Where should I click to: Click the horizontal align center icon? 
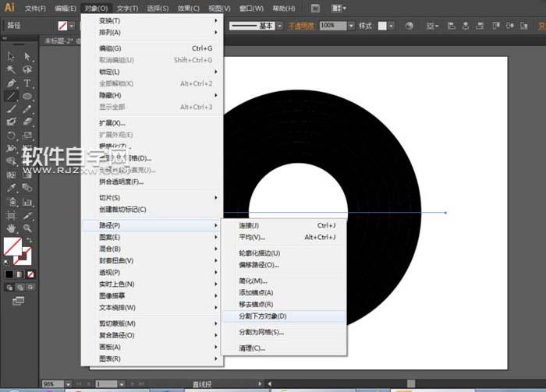(465, 26)
